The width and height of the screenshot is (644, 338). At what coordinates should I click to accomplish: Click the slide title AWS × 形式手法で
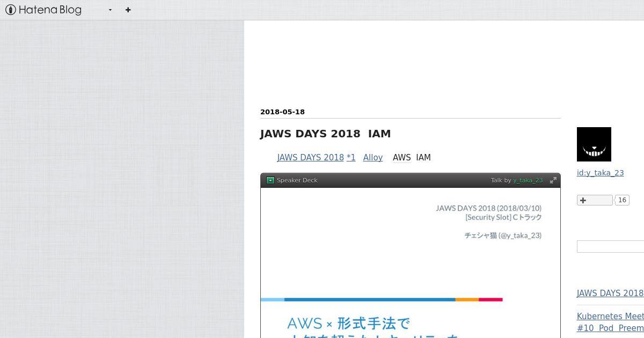coord(348,324)
